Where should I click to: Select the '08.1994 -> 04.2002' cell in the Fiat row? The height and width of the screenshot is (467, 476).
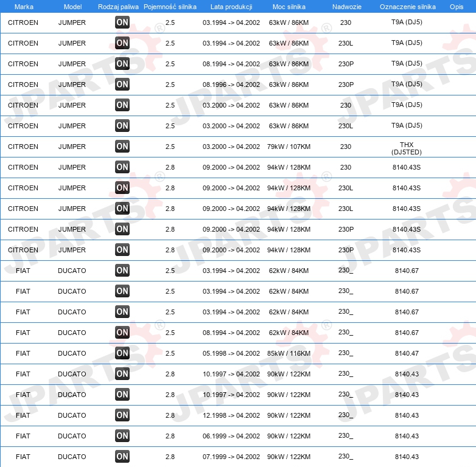pos(231,333)
